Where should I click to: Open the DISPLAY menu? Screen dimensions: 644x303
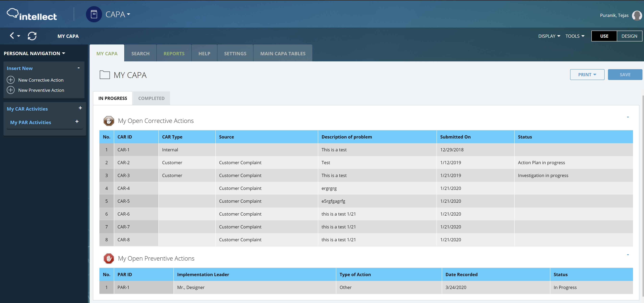click(x=549, y=36)
